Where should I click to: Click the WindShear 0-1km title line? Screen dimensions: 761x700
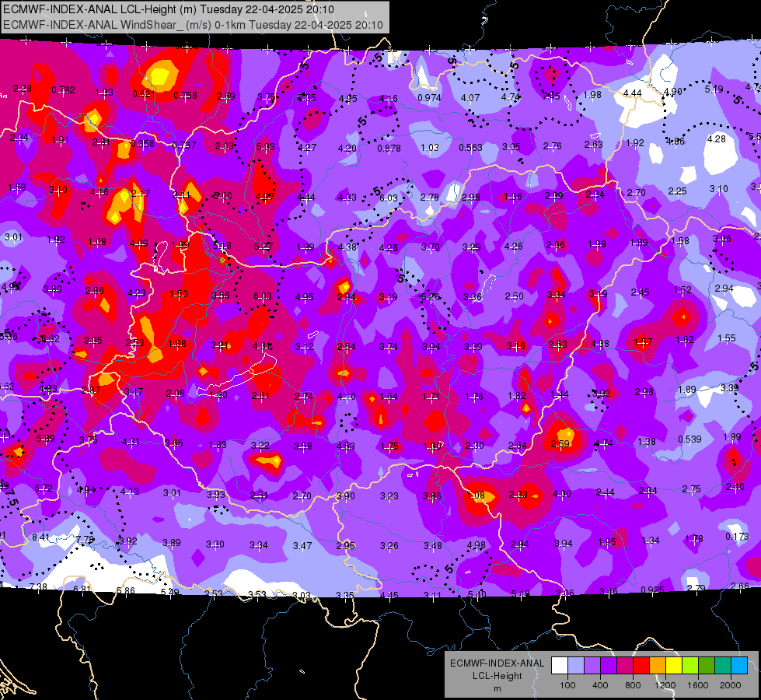193,25
